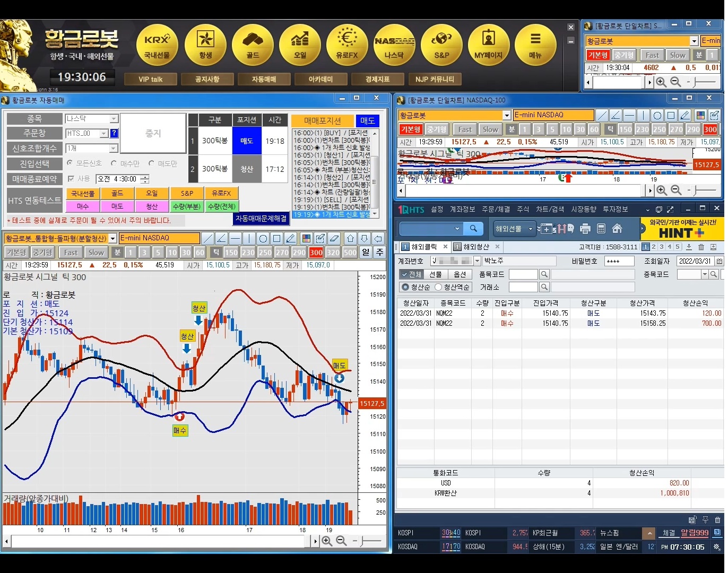Open the NASDAQ 나스닥 icon
The width and height of the screenshot is (728, 573).
pyautogui.click(x=394, y=45)
